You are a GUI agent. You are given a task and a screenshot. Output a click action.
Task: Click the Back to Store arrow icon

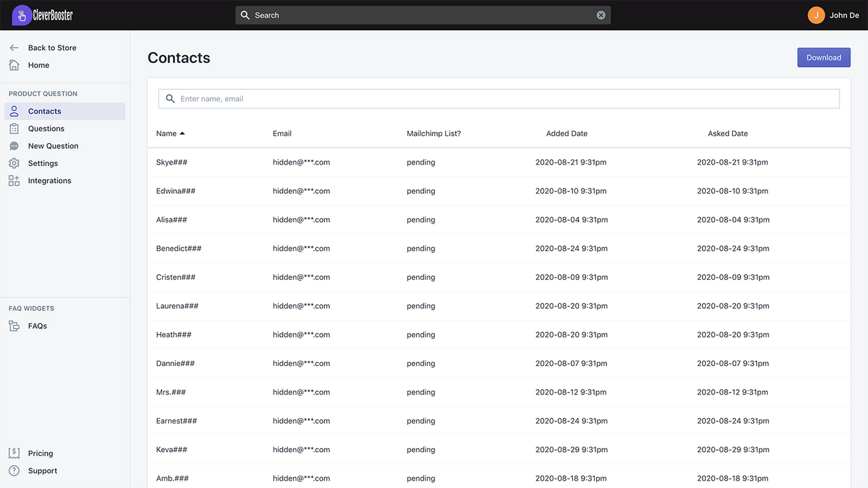14,48
